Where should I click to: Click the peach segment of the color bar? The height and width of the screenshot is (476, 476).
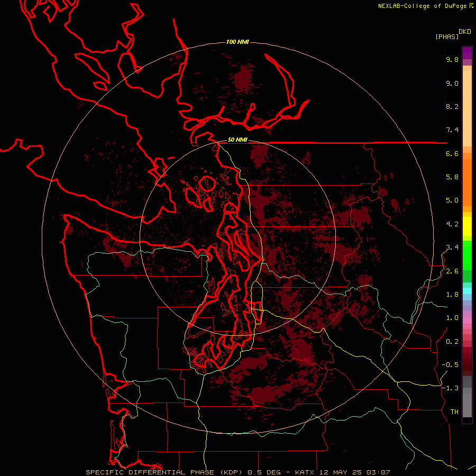(467, 108)
